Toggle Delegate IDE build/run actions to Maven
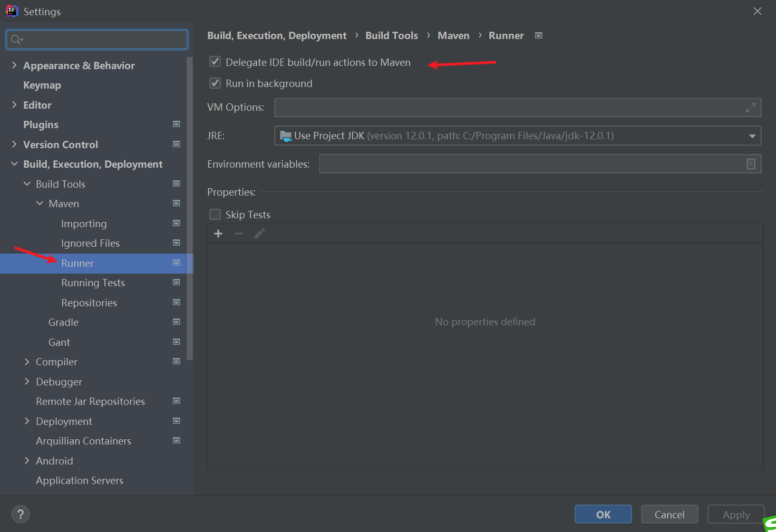Image resolution: width=776 pixels, height=532 pixels. pyautogui.click(x=215, y=62)
